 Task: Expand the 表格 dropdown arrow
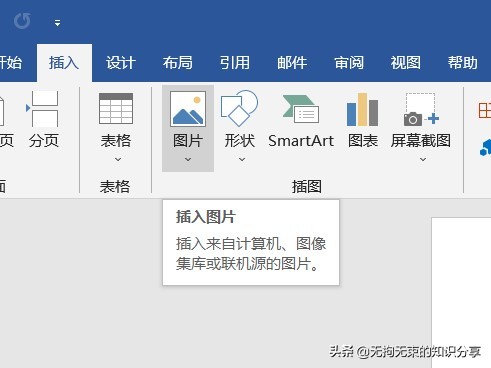coord(118,160)
